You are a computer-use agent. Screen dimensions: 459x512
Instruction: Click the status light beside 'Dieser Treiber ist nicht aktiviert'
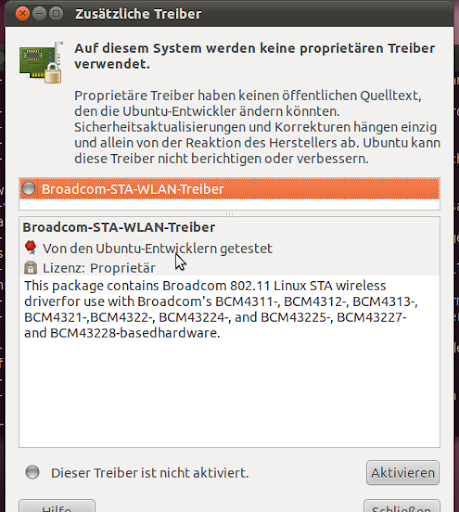(32, 472)
